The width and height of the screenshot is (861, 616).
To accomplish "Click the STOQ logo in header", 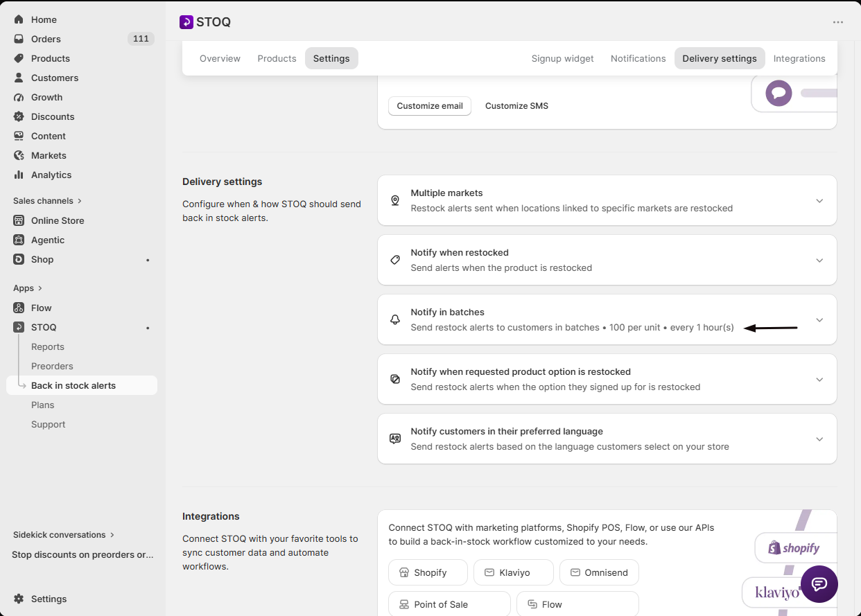I will click(186, 22).
